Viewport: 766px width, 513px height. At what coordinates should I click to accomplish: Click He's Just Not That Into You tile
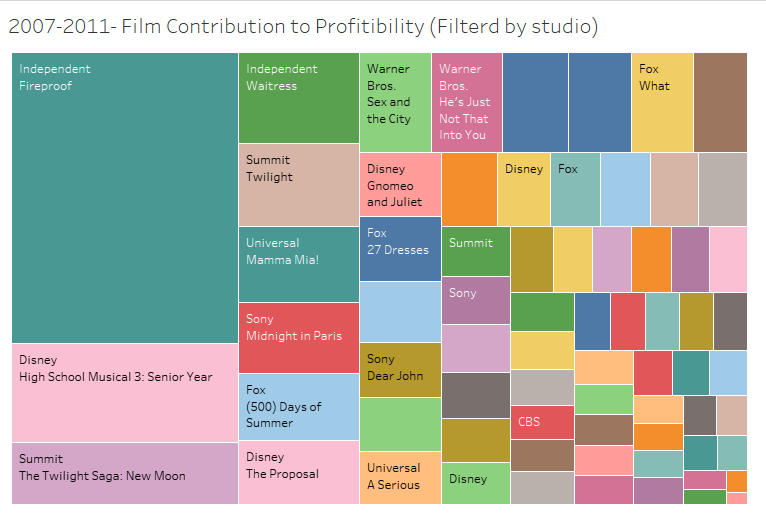466,102
